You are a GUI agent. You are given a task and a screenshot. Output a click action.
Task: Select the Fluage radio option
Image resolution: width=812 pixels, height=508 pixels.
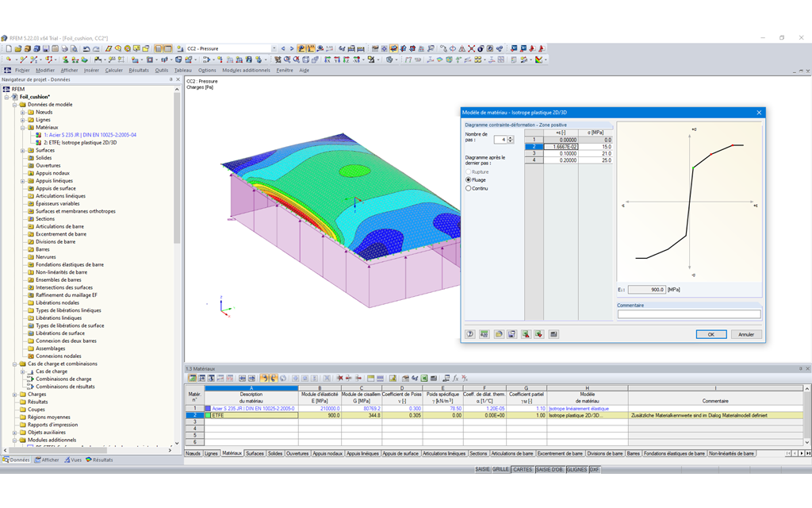pyautogui.click(x=469, y=180)
